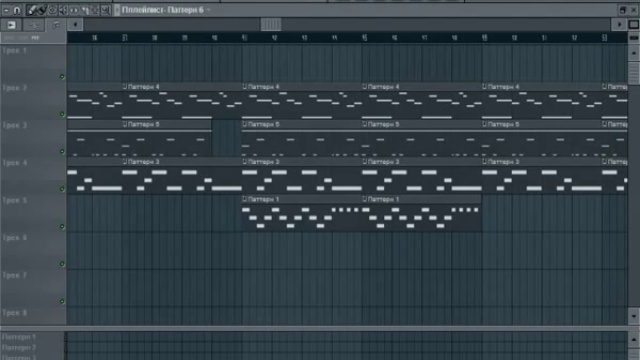640x360 pixels.
Task: Focus the automation clips button
Action: pos(33,25)
